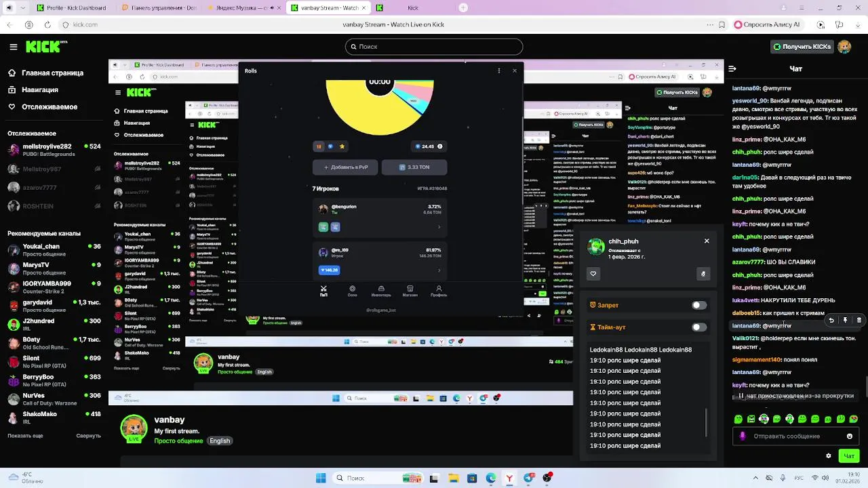Open the Профиль tab in Rolls
The height and width of the screenshot is (488, 868).
pos(439,291)
